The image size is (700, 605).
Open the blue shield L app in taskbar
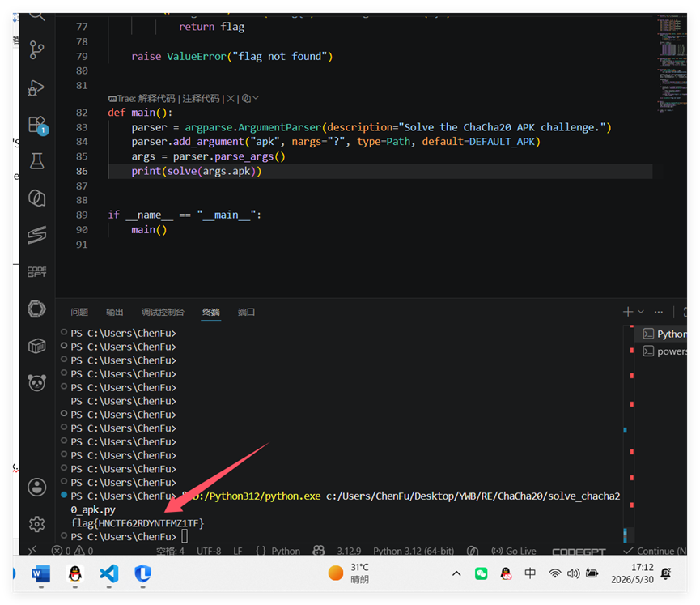(x=143, y=573)
